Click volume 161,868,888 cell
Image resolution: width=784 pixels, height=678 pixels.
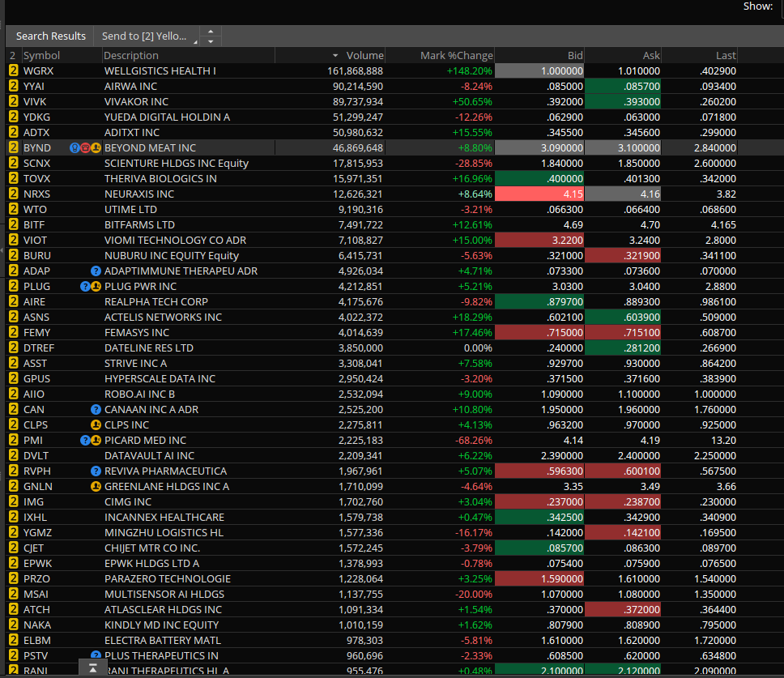pos(355,71)
